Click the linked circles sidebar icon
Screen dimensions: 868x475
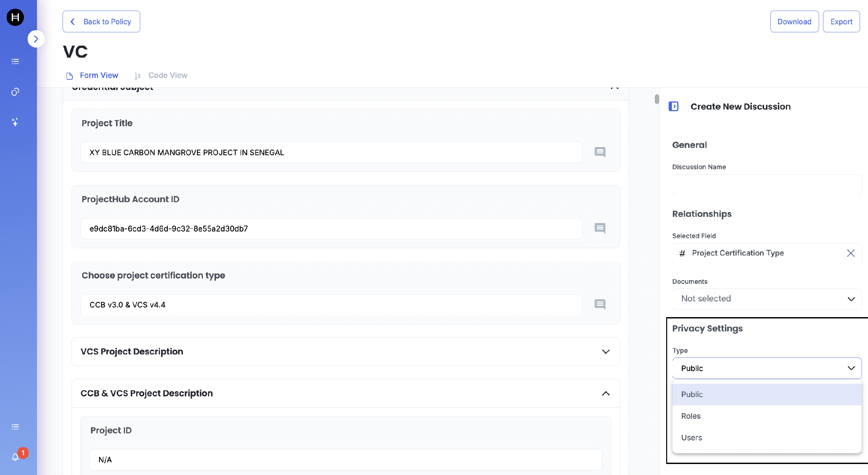point(15,92)
